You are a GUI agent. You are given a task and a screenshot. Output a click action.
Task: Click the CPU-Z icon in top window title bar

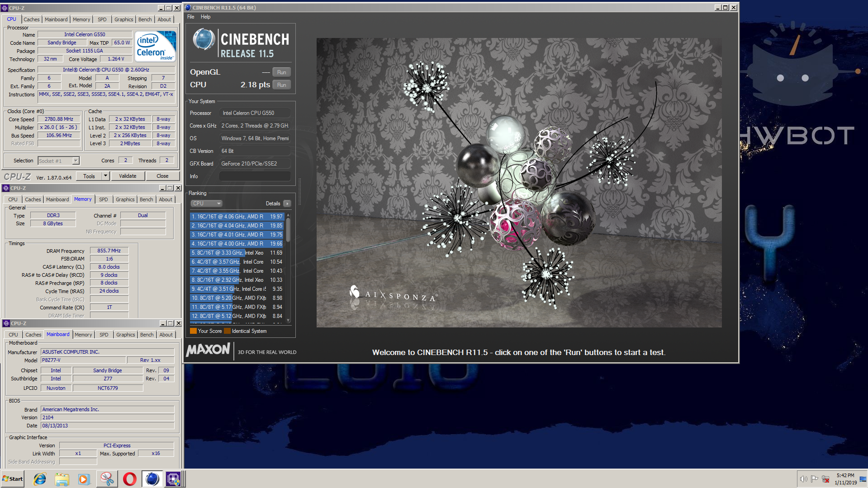pos(5,8)
